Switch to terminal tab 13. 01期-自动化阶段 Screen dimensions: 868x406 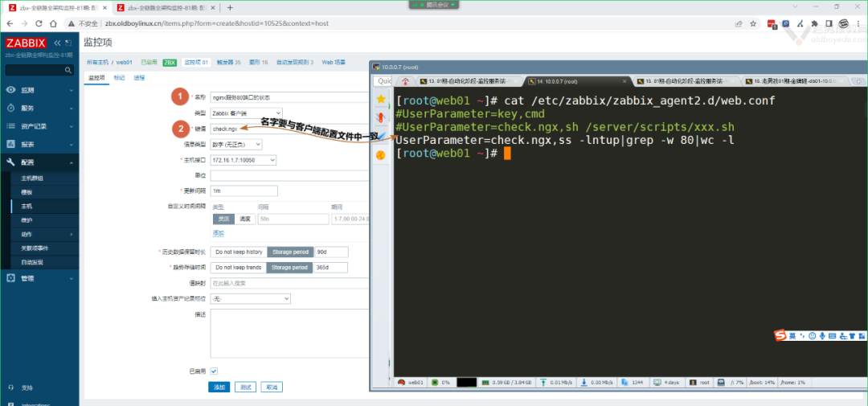click(x=469, y=81)
